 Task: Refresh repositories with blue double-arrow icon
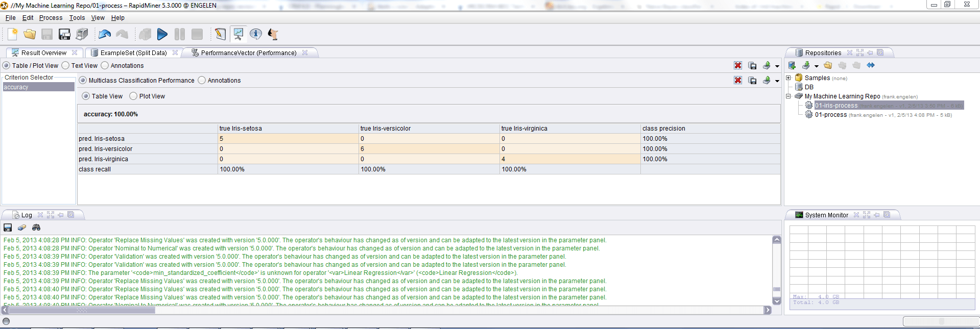[x=871, y=65]
